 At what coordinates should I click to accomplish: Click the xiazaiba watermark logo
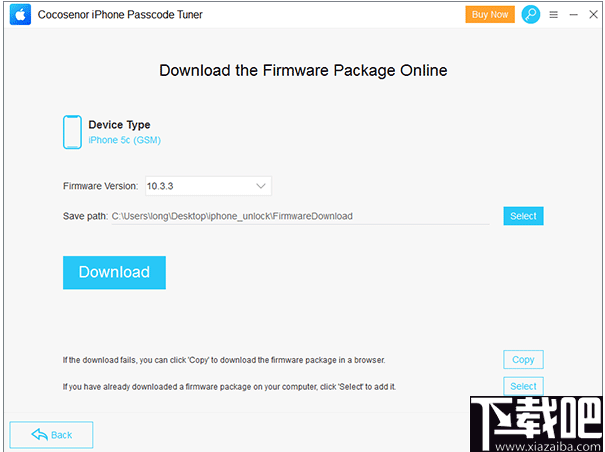pos(536,424)
